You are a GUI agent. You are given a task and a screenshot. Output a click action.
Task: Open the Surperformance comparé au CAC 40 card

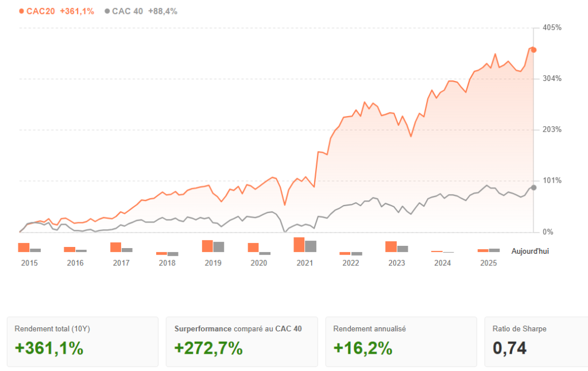pyautogui.click(x=242, y=342)
